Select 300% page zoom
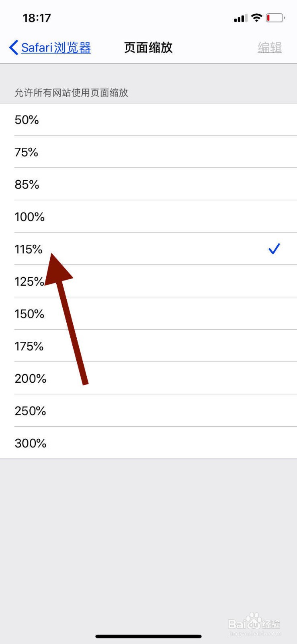The width and height of the screenshot is (297, 644). pos(148,443)
